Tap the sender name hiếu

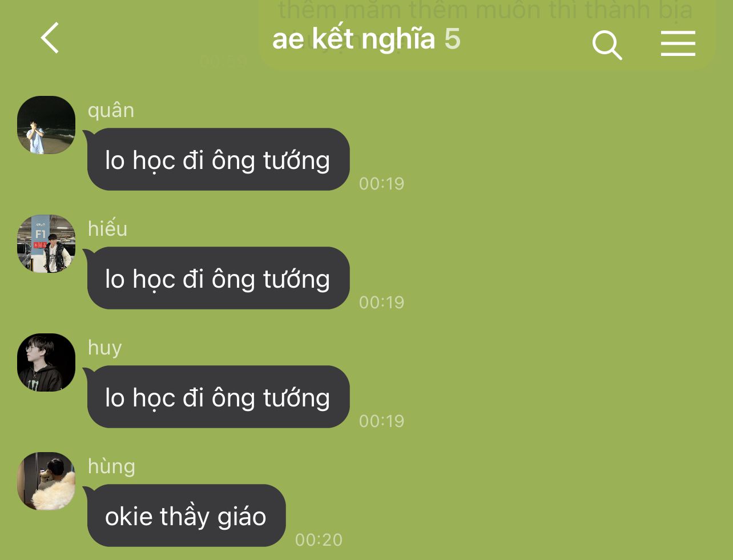coord(107,229)
